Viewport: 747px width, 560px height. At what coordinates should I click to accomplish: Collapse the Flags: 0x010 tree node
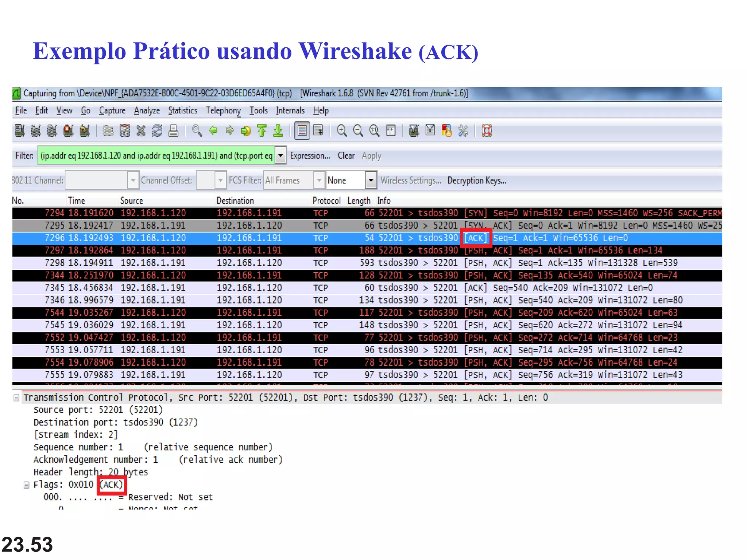[x=26, y=485]
